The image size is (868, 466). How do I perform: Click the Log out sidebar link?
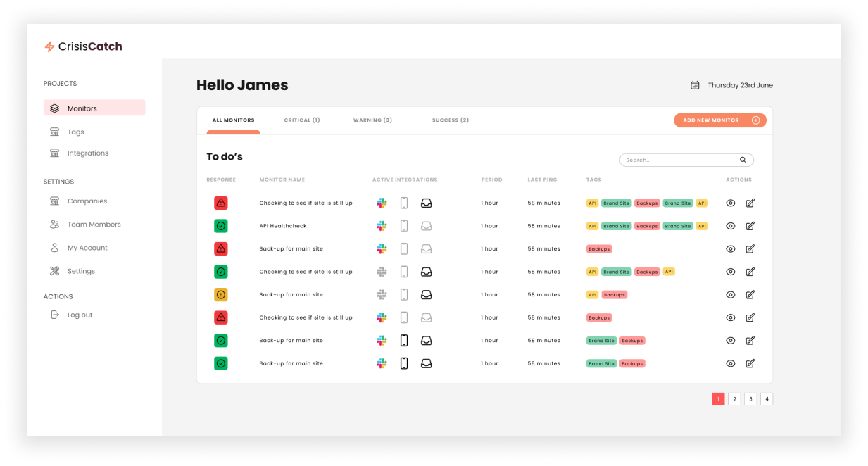click(x=80, y=315)
